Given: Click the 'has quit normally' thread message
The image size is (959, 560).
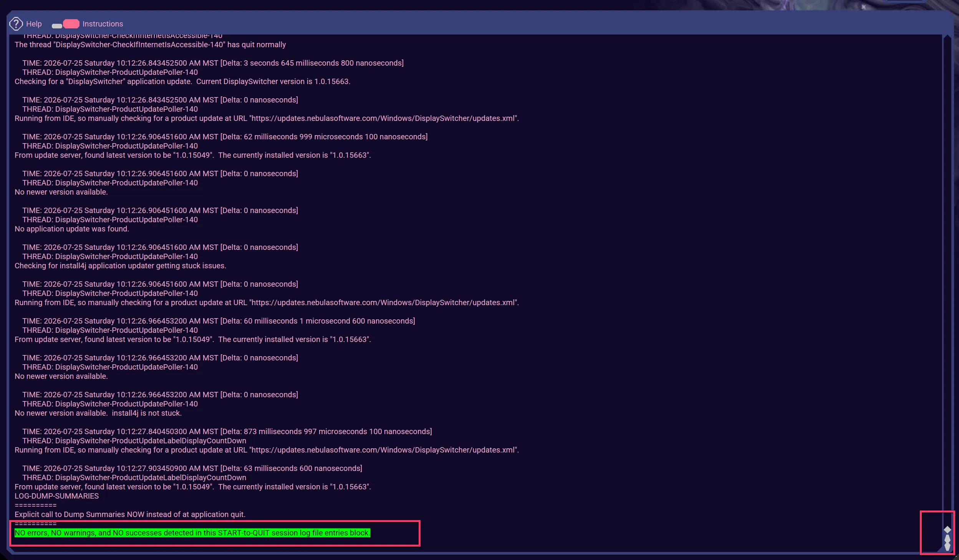Looking at the screenshot, I should (150, 45).
